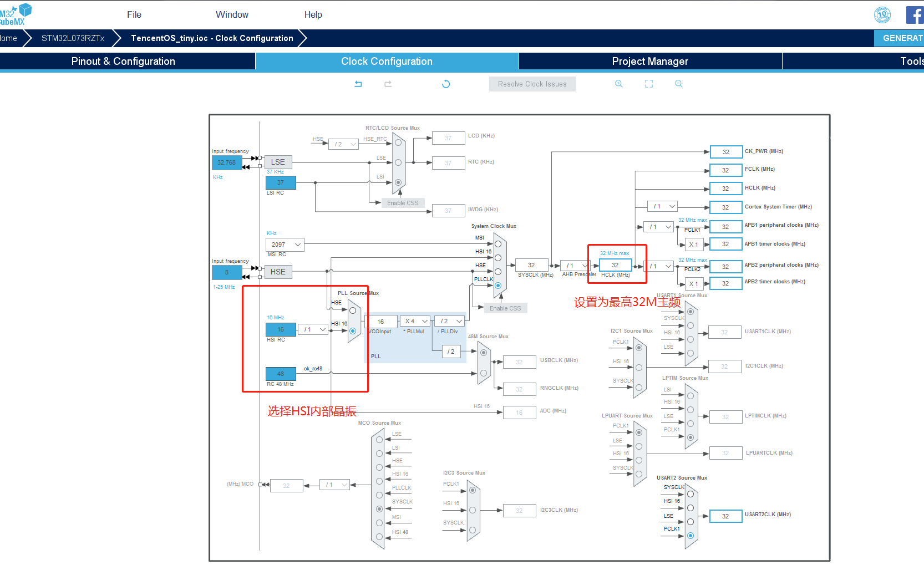Screen dimensions: 924x565
Task: Select HSE in PLL Source Mux
Action: pos(353,311)
